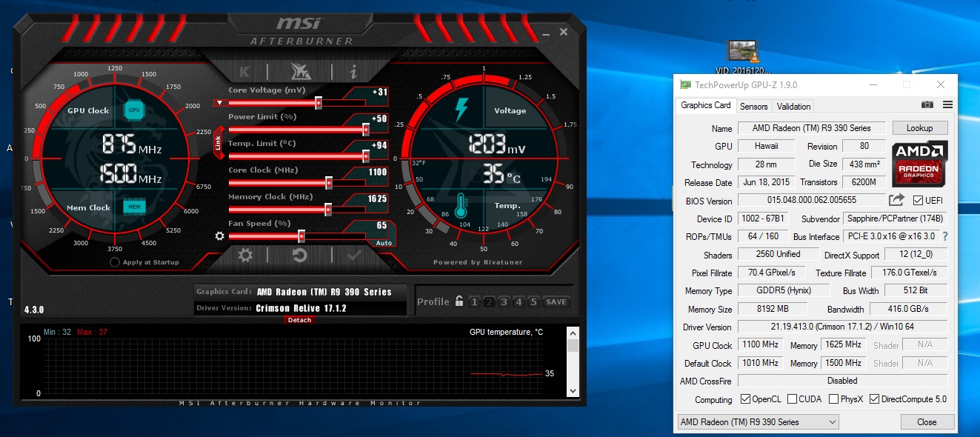Click the profile SAVE button
Image resolution: width=980 pixels, height=437 pixels.
point(556,301)
